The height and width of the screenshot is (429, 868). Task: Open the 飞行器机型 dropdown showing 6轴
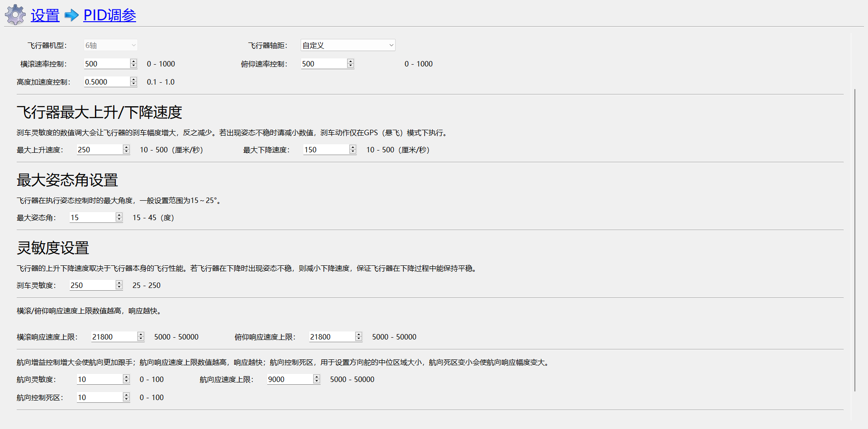click(x=111, y=45)
